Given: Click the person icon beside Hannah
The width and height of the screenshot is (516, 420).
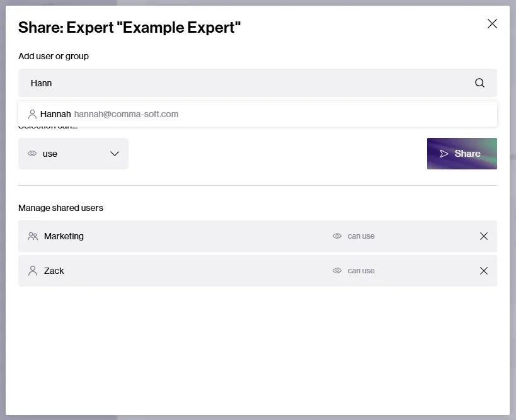Looking at the screenshot, I should pos(32,115).
